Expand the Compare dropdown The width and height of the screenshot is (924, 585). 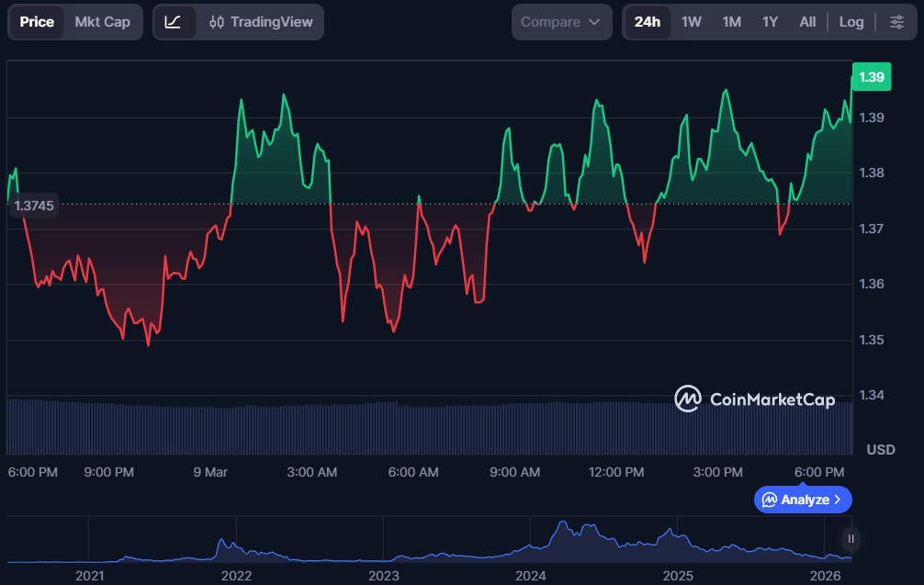click(560, 22)
